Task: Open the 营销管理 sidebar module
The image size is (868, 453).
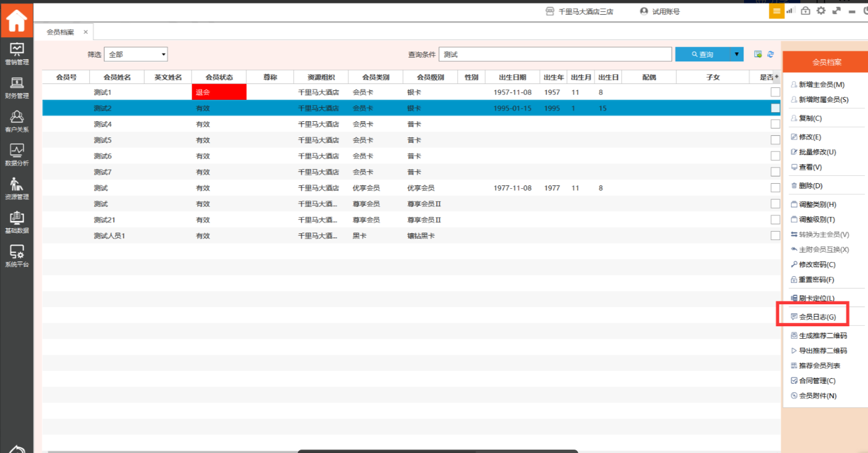Action: [16, 54]
